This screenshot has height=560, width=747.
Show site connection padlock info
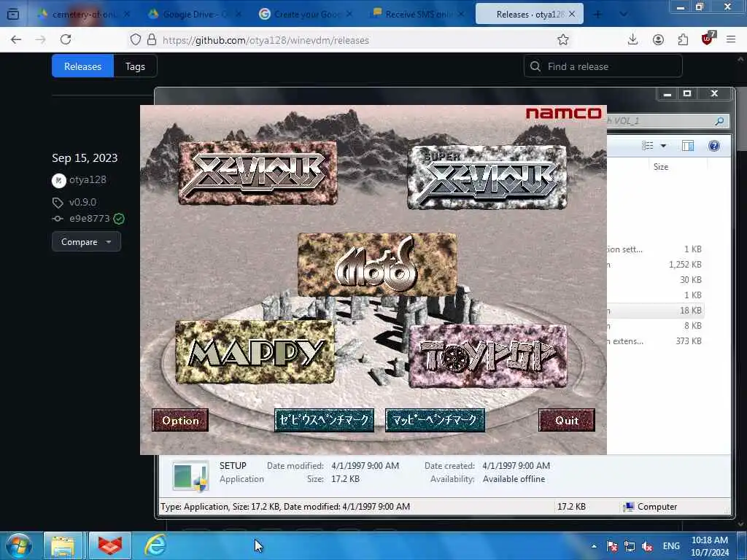[x=152, y=39]
